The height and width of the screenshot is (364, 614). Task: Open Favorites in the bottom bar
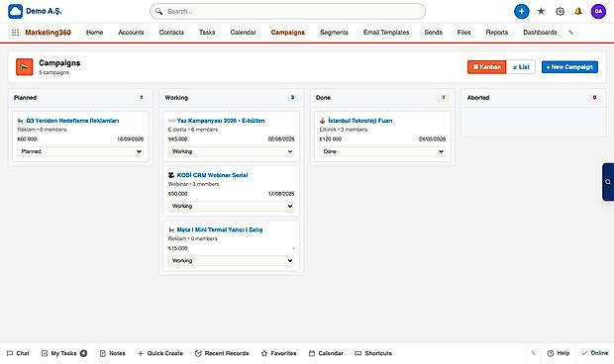[x=278, y=353]
